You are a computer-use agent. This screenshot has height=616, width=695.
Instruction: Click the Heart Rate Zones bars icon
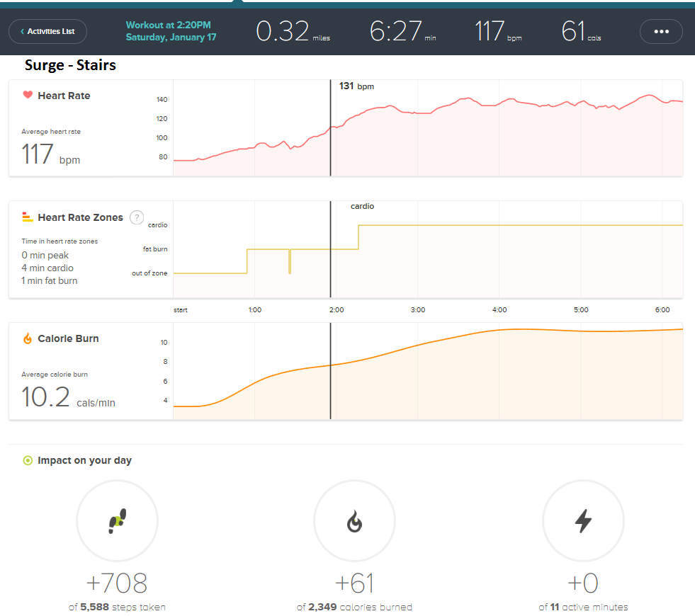pos(28,217)
